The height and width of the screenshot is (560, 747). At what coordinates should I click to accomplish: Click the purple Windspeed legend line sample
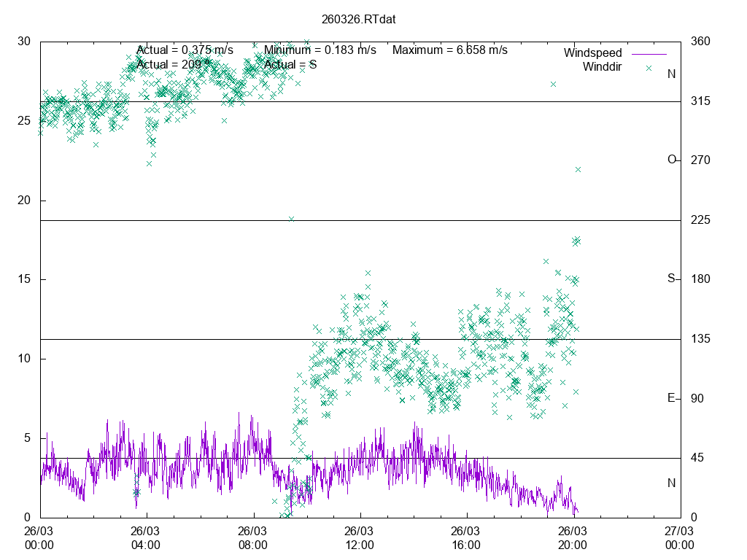pyautogui.click(x=649, y=53)
